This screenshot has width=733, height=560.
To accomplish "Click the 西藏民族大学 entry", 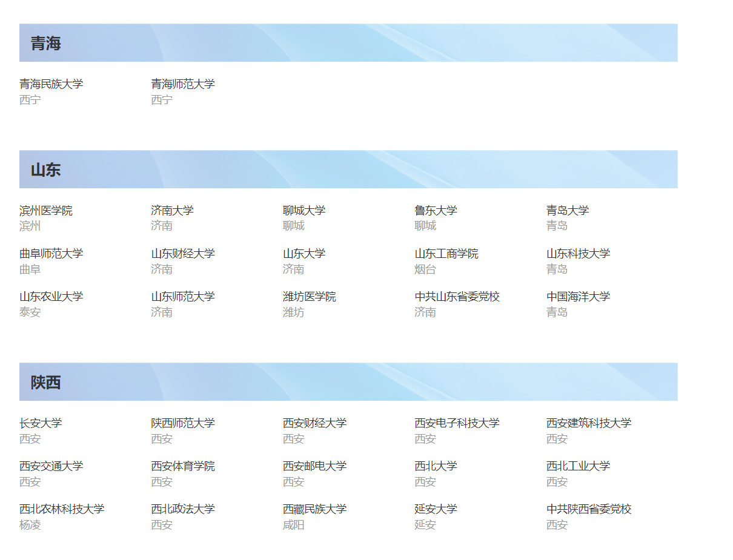I will point(314,509).
